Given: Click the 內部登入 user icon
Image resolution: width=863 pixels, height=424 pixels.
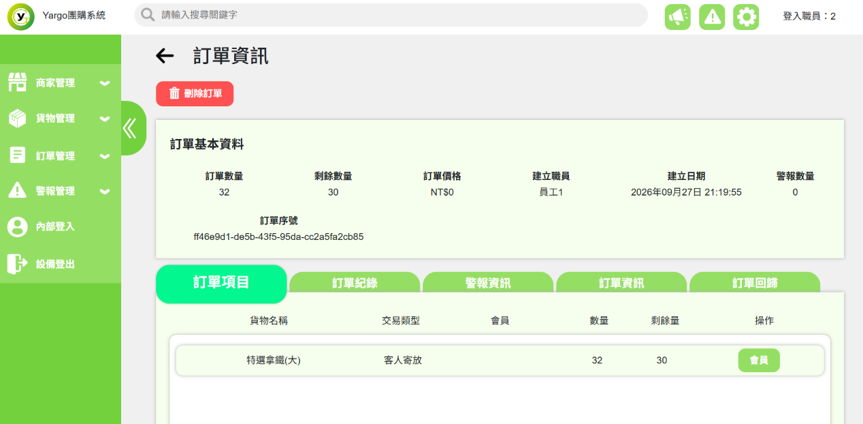Looking at the screenshot, I should [18, 227].
